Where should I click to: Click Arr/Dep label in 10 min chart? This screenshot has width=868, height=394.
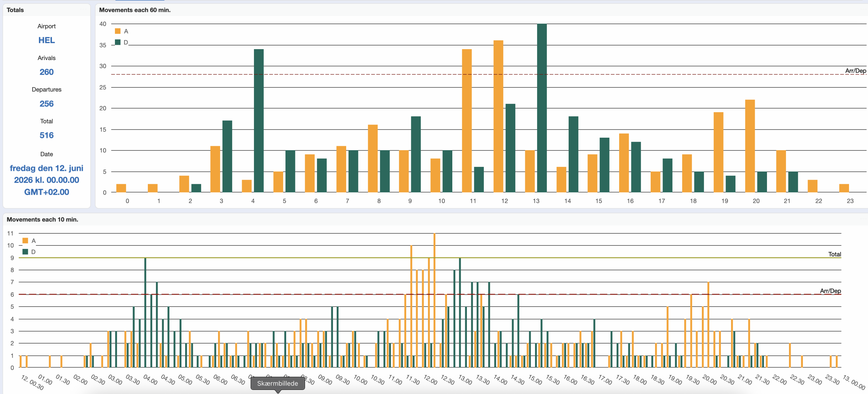coord(830,291)
